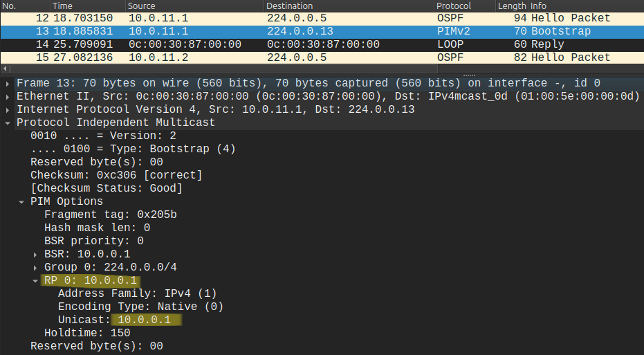Screen dimensions: 644x355
Task: Expand the Ethernet II section
Action: tap(8, 96)
